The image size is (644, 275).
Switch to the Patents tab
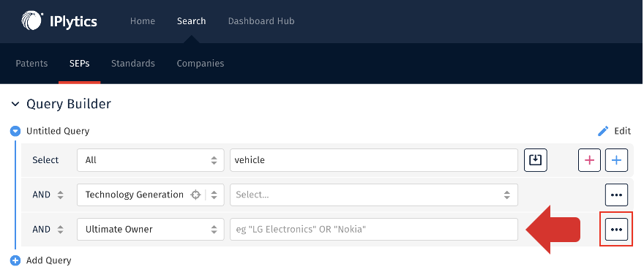coord(31,64)
